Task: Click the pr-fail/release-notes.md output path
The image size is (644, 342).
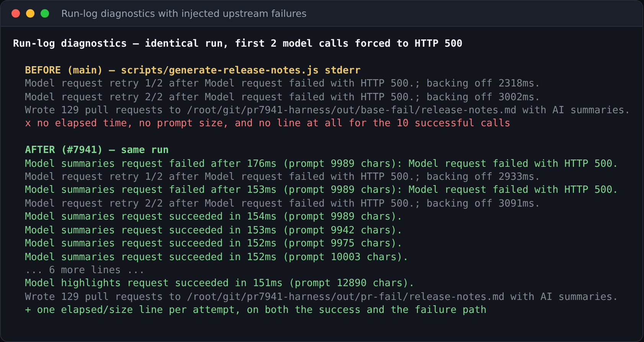Action: 345,296
